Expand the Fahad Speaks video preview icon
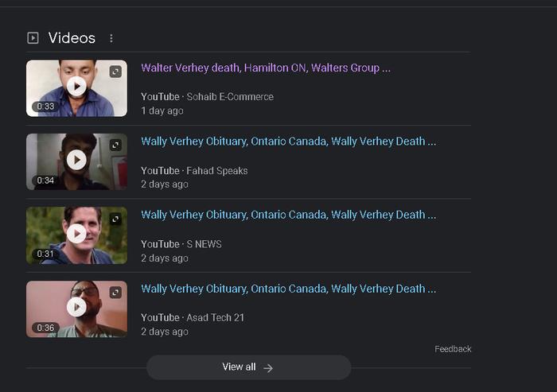This screenshot has height=392, width=557. (115, 146)
